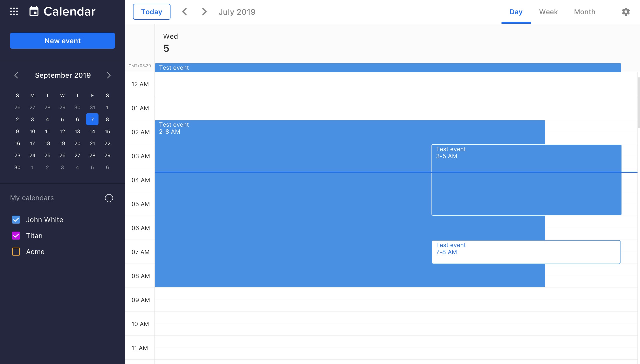Toggle Titan calendar visibility
Image resolution: width=640 pixels, height=364 pixels.
point(16,235)
